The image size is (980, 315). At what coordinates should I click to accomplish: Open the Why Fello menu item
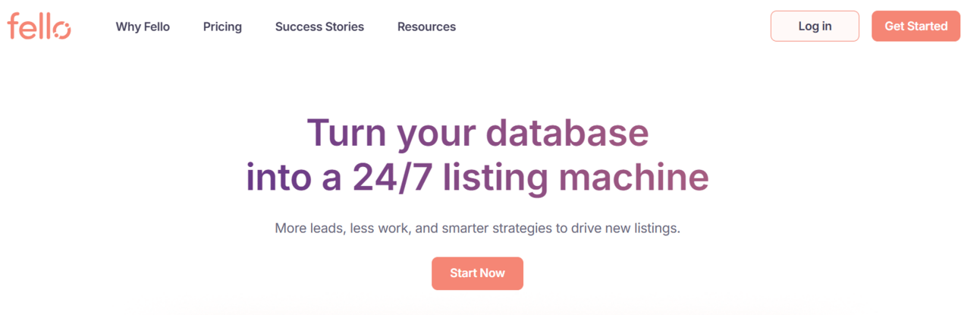click(x=143, y=27)
